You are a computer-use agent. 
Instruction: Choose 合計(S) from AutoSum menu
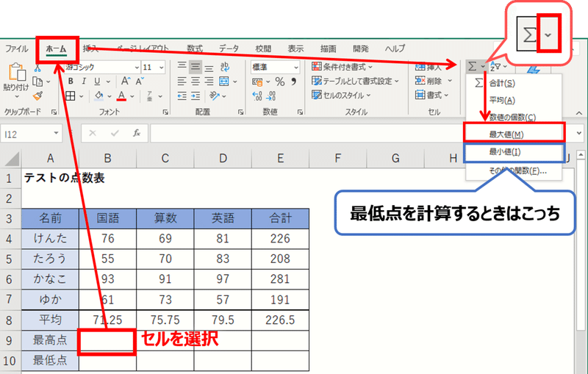(514, 83)
